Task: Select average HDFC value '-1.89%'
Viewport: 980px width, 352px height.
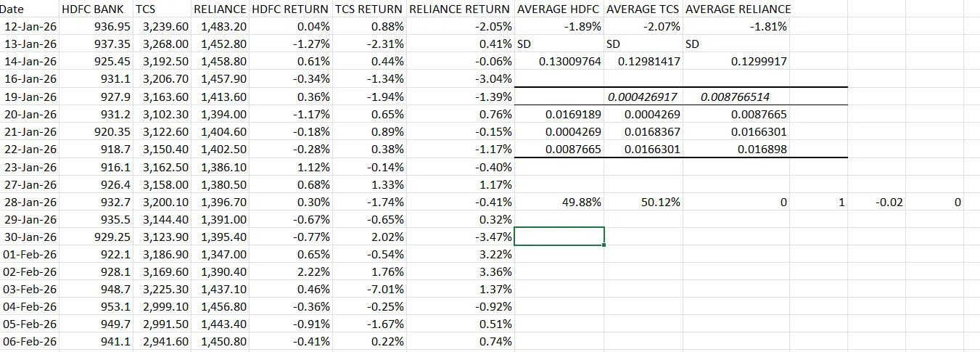Action: tap(559, 27)
